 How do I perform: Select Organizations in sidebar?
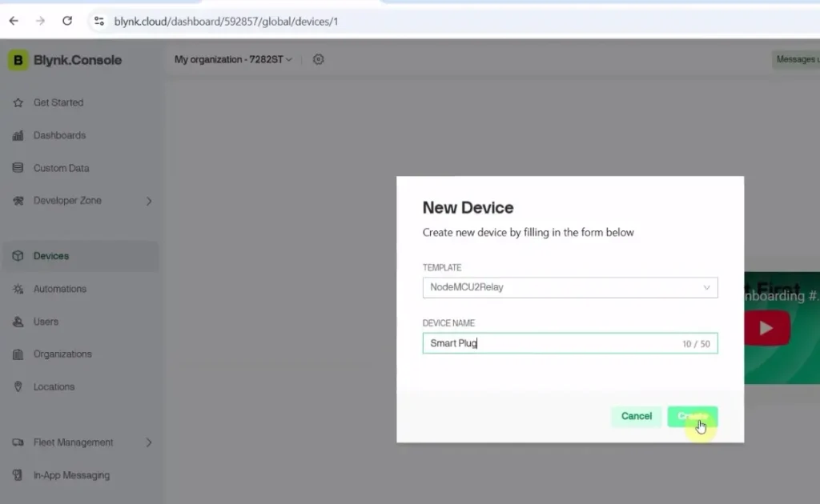point(64,354)
